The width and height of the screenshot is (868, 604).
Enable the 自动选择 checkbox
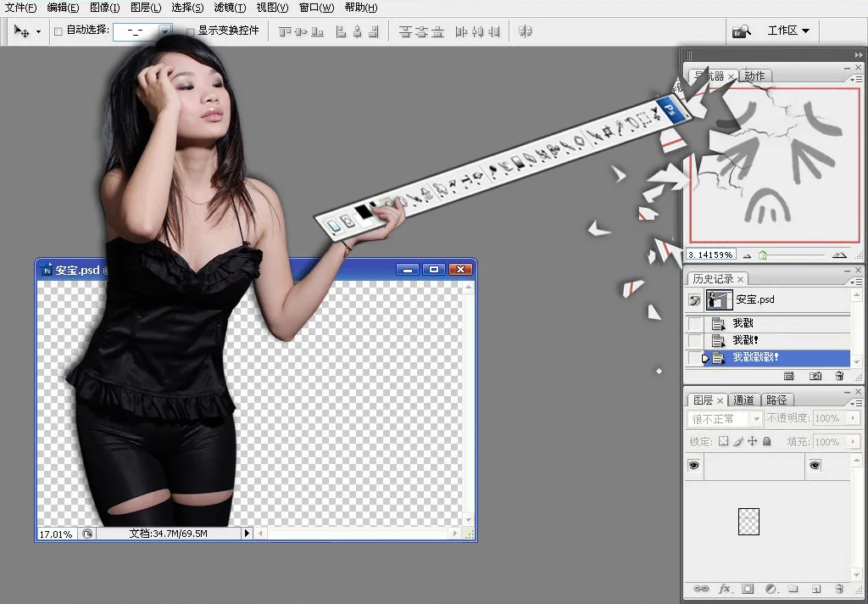pyautogui.click(x=58, y=31)
